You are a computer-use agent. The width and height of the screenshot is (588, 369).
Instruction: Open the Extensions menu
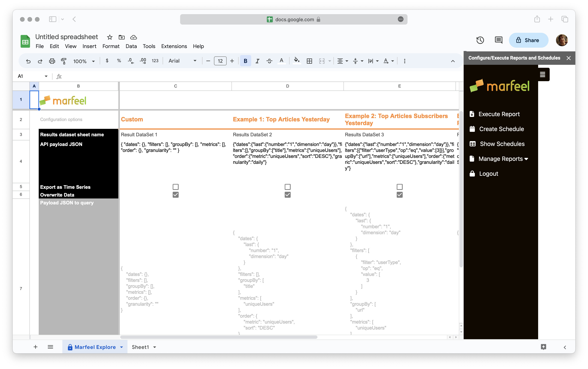tap(174, 46)
